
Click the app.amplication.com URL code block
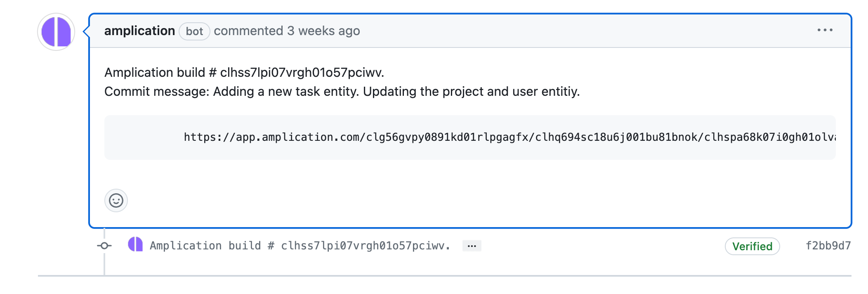pyautogui.click(x=469, y=138)
